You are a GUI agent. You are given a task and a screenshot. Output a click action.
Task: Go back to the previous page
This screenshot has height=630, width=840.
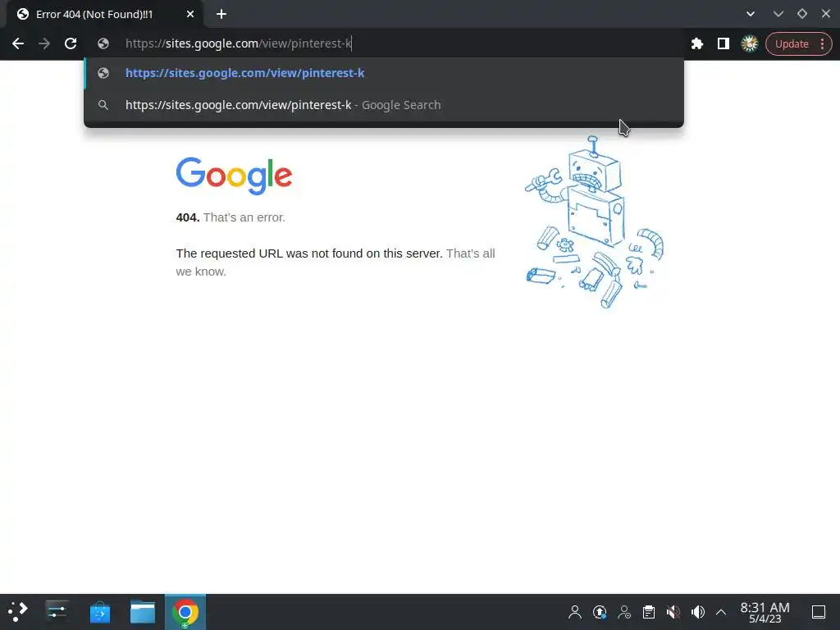point(18,43)
